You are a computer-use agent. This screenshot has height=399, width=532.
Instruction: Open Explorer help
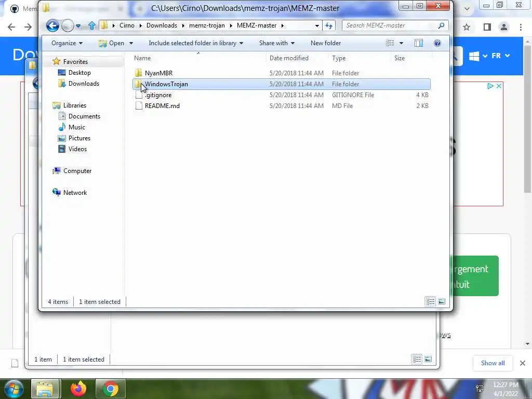pyautogui.click(x=437, y=43)
